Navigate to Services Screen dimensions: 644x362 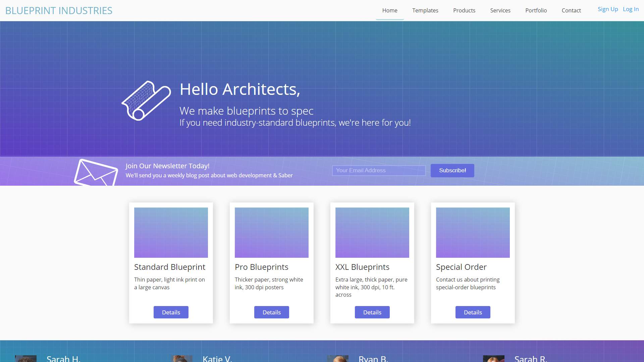tap(500, 10)
